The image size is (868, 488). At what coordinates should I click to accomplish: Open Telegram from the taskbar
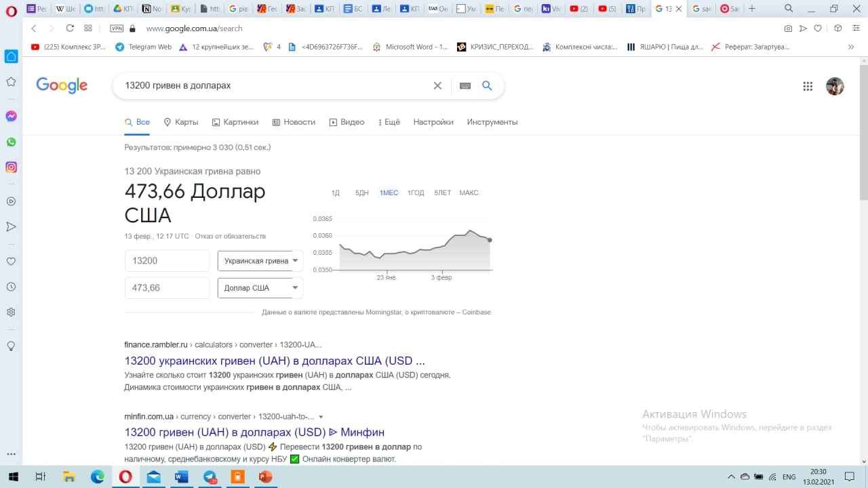point(210,477)
